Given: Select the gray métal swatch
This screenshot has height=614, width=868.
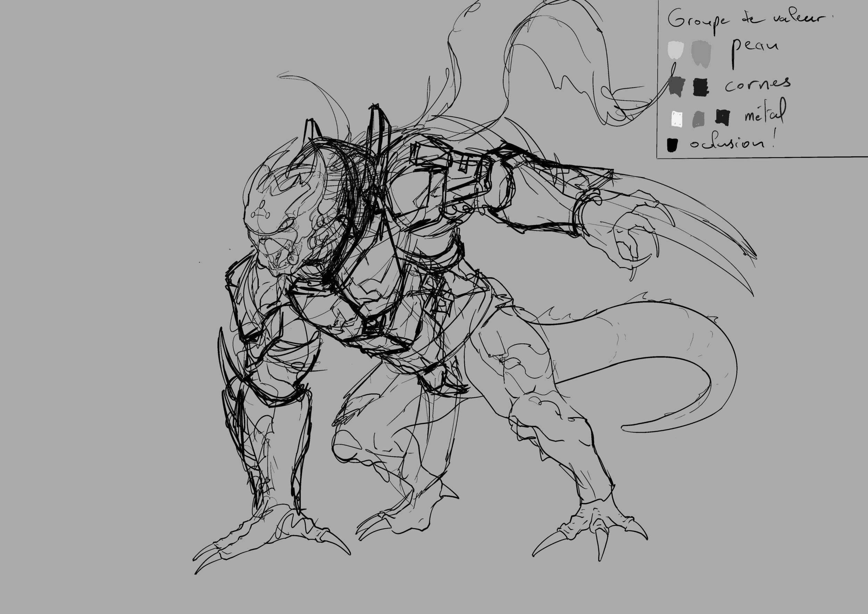Looking at the screenshot, I should (x=698, y=119).
